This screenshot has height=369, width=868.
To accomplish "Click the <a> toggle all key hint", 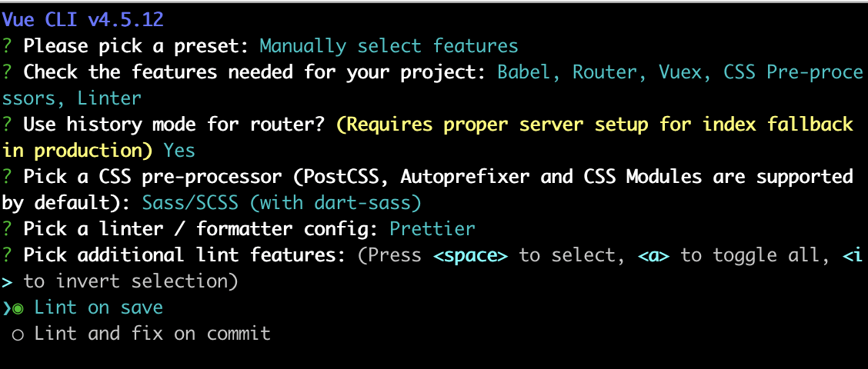I will [x=653, y=255].
